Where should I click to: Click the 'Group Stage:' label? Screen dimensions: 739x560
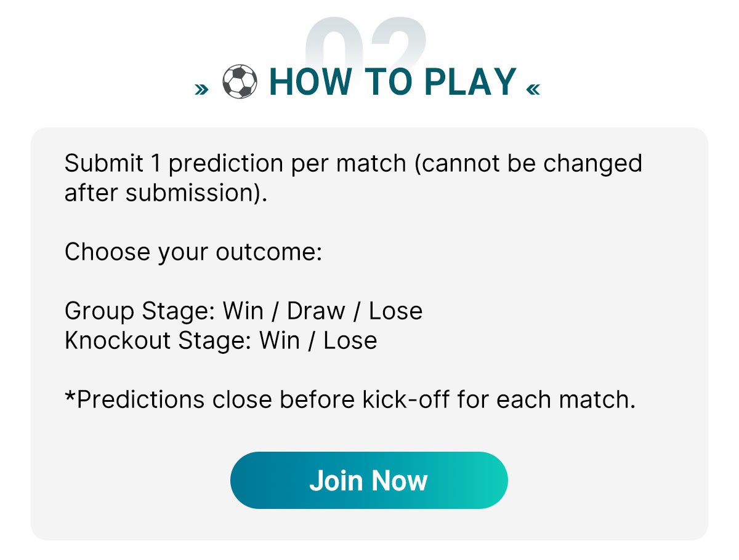click(140, 311)
